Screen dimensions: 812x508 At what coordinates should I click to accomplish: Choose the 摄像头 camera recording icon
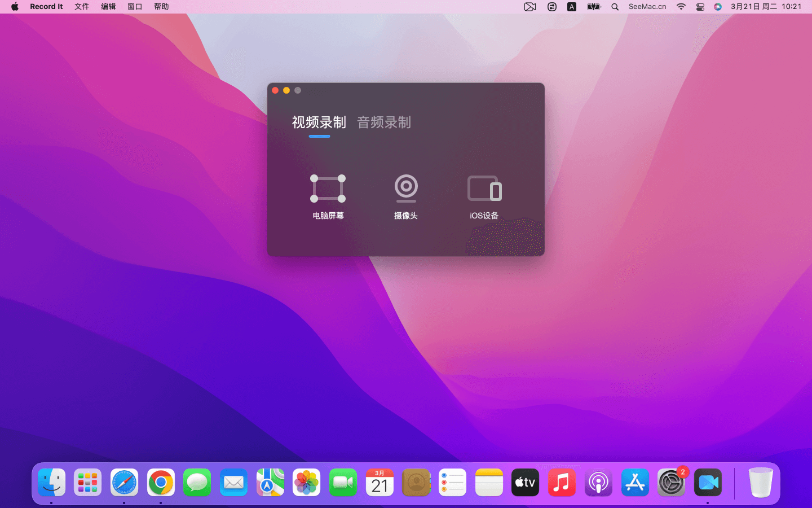(406, 189)
